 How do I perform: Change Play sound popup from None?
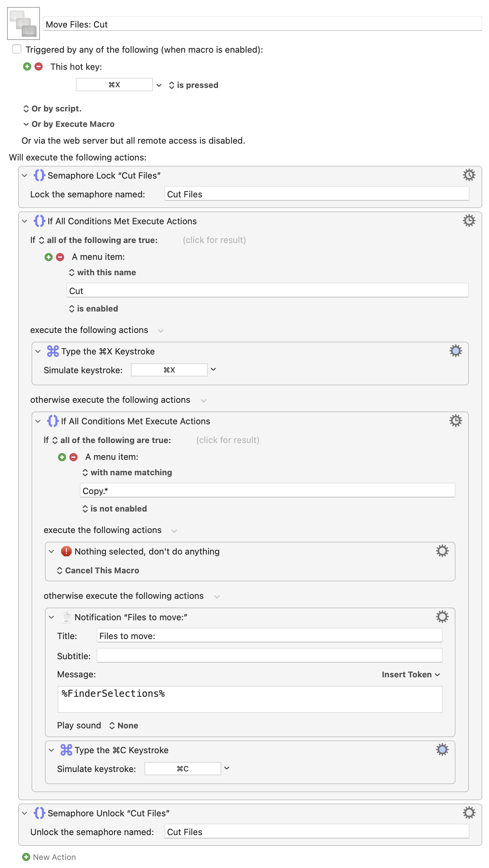124,725
